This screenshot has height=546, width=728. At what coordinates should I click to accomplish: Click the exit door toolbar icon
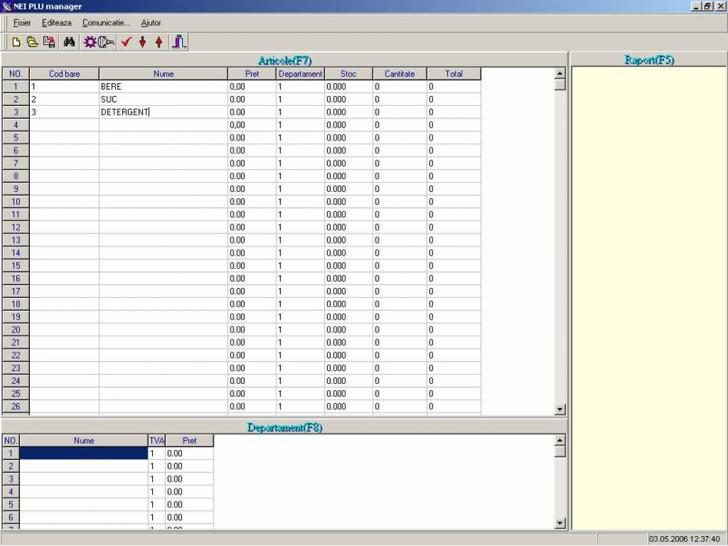pos(179,42)
